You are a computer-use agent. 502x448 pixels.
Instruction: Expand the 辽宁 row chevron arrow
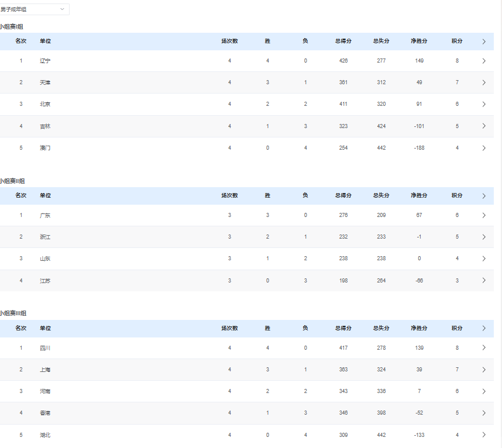pyautogui.click(x=484, y=61)
